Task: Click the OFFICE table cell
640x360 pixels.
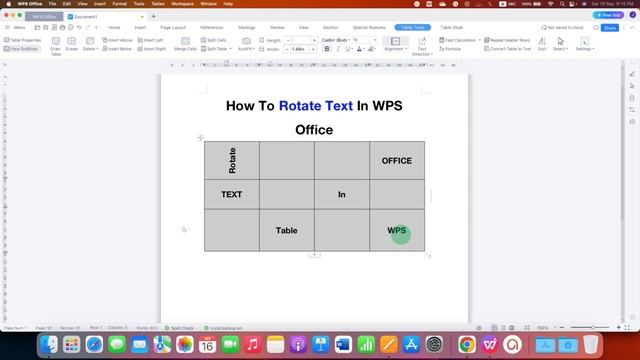Action: (397, 161)
